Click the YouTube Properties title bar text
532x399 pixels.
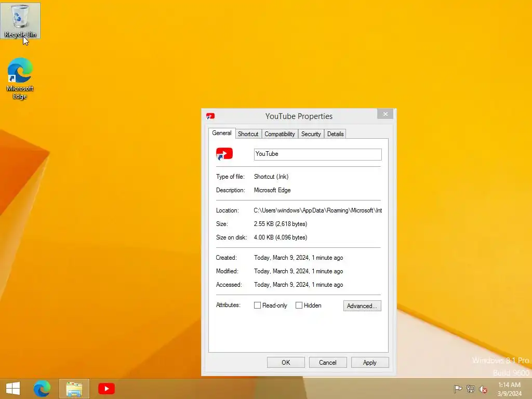299,116
